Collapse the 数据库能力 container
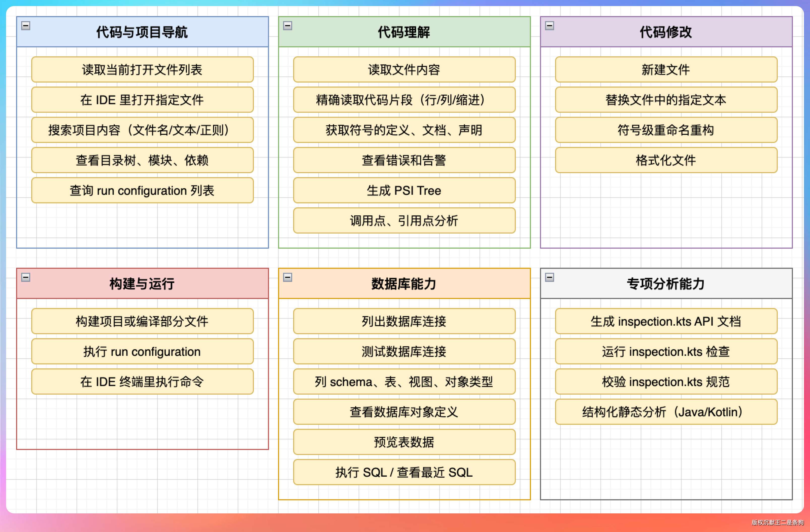 pos(288,277)
